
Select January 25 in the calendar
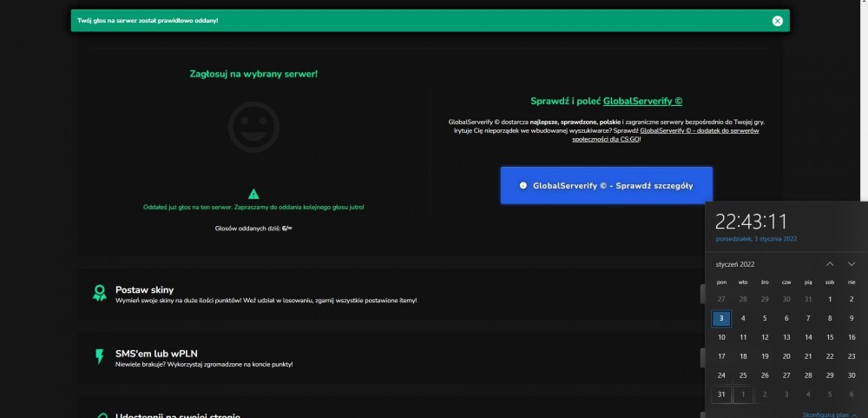tap(743, 375)
